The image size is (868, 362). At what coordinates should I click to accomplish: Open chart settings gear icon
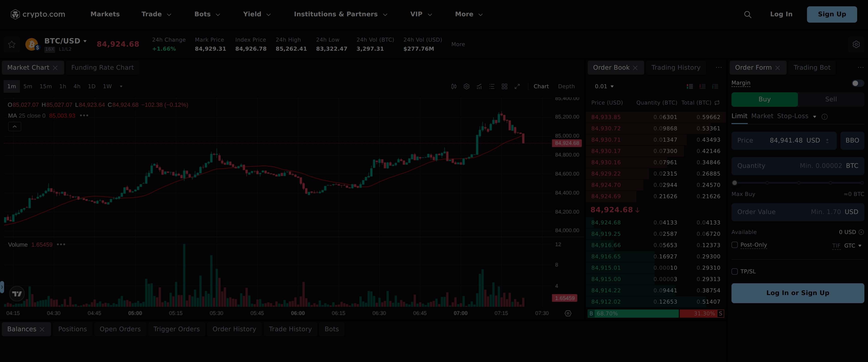coord(466,86)
